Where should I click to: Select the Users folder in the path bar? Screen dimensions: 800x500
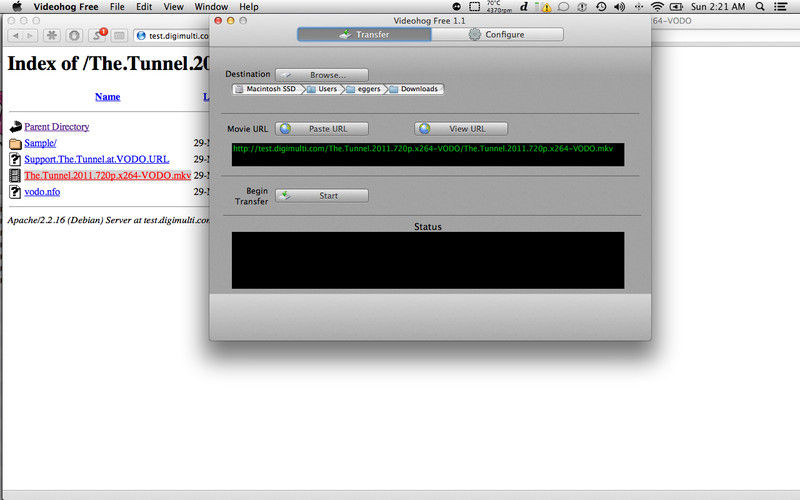pyautogui.click(x=322, y=89)
